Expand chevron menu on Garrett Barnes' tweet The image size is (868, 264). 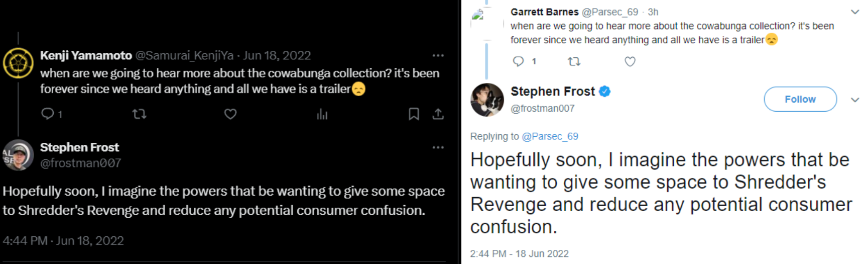pos(855,12)
